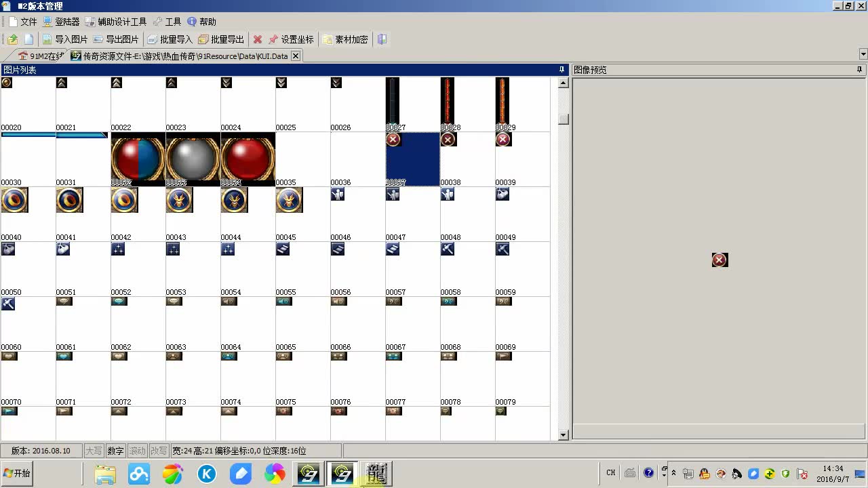Select the selected close-button image 00037

pos(413,159)
